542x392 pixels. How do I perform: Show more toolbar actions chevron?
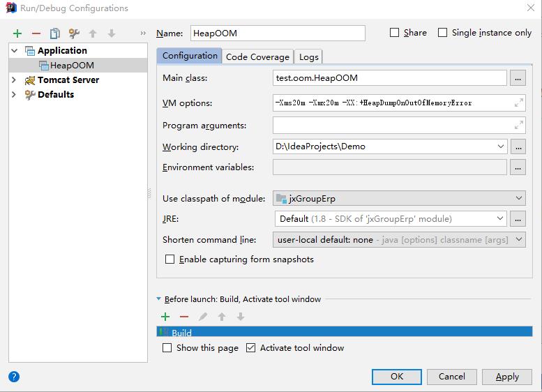tap(143, 33)
